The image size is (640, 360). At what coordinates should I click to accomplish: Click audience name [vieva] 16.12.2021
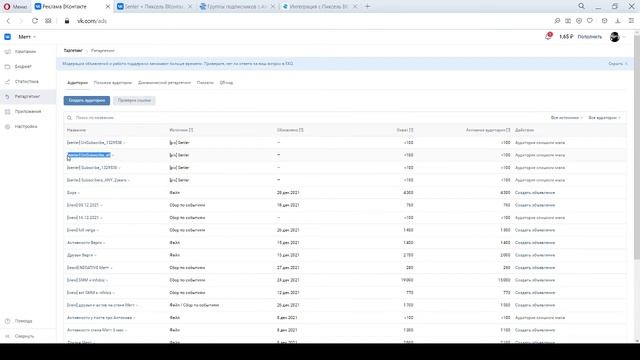click(83, 218)
